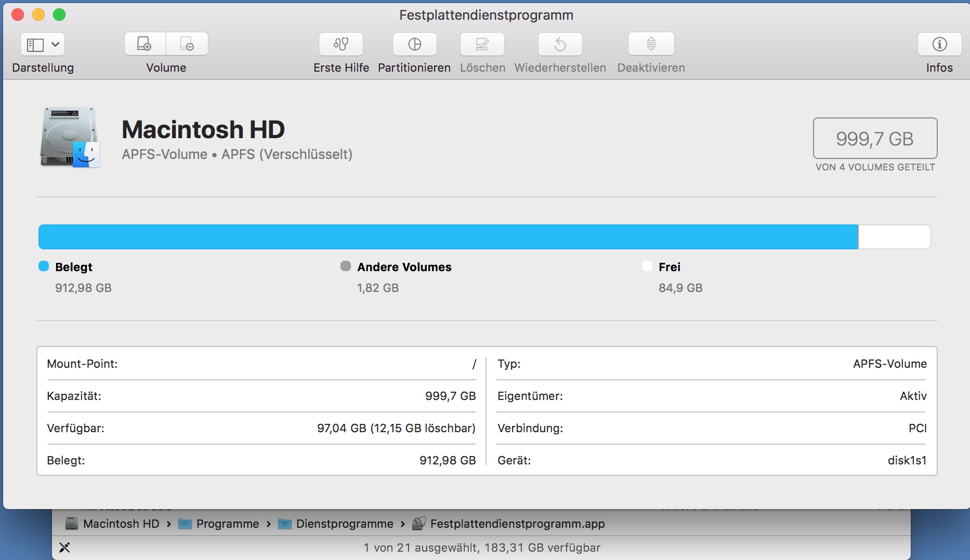Click the APFS-Volume • APFS (Verschlüsselt) subtitle
The image size is (970, 560).
(x=237, y=154)
